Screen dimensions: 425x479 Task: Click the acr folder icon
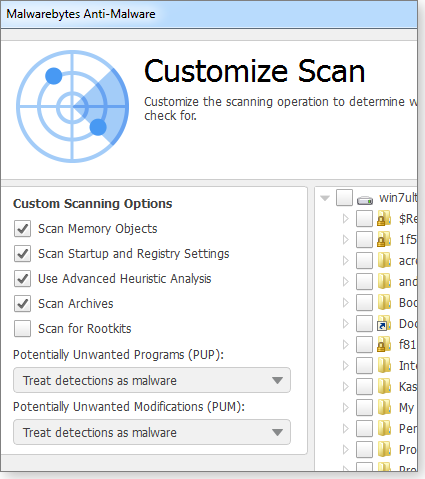tap(384, 261)
